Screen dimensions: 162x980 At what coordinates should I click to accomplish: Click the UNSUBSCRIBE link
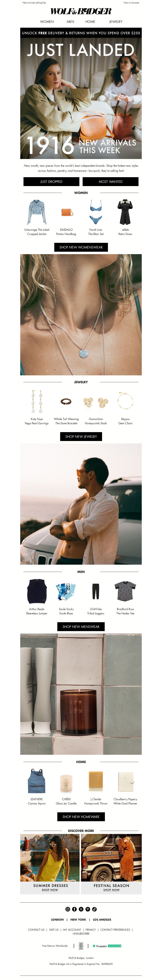coord(81,934)
